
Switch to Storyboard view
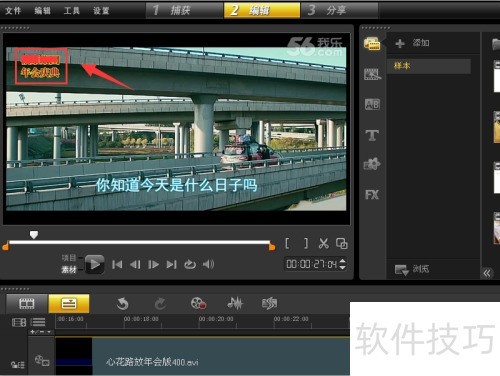[27, 304]
